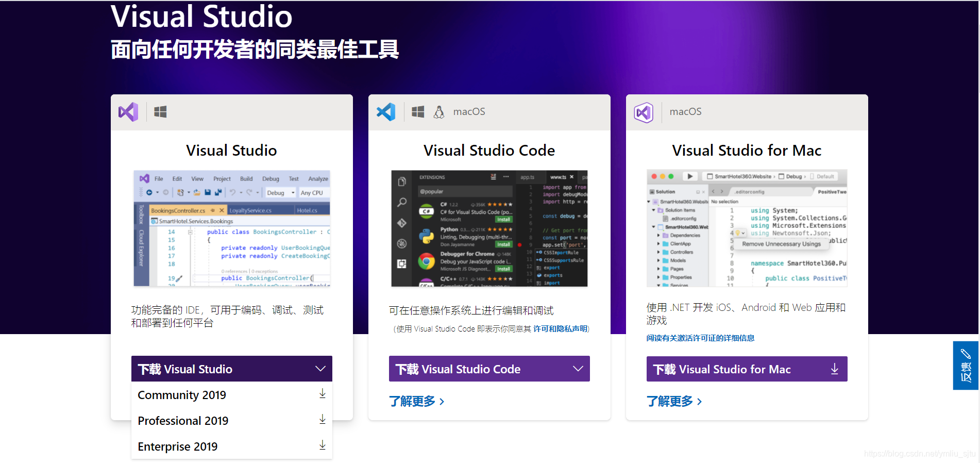Click the Linux penguin icon
Screen dimensions: 980x463
[x=439, y=112]
